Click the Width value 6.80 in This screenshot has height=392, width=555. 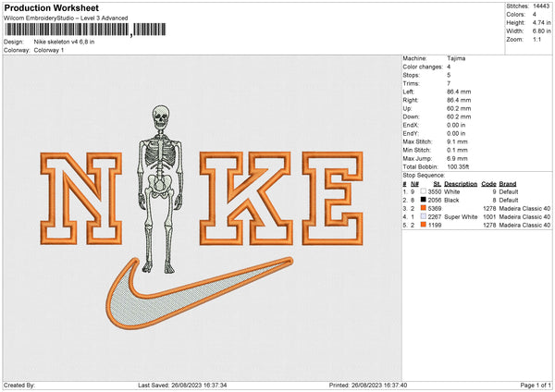point(541,31)
